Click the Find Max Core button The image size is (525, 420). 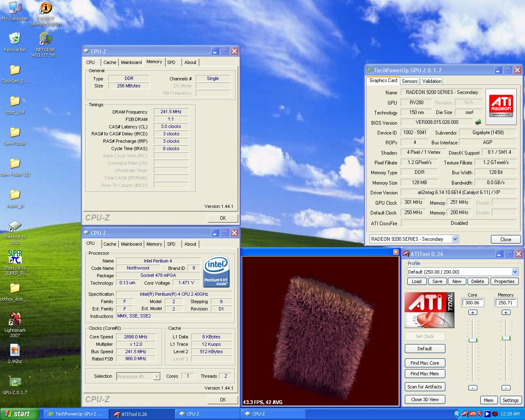tap(425, 363)
